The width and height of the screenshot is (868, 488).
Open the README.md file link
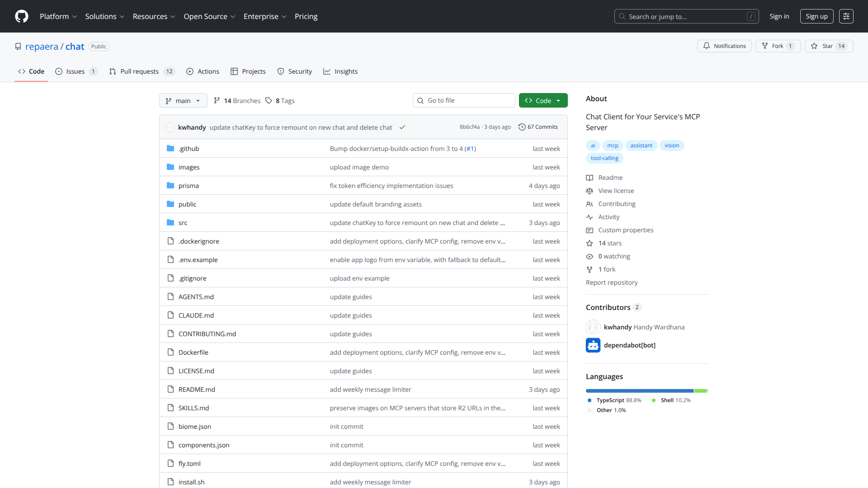[197, 389]
